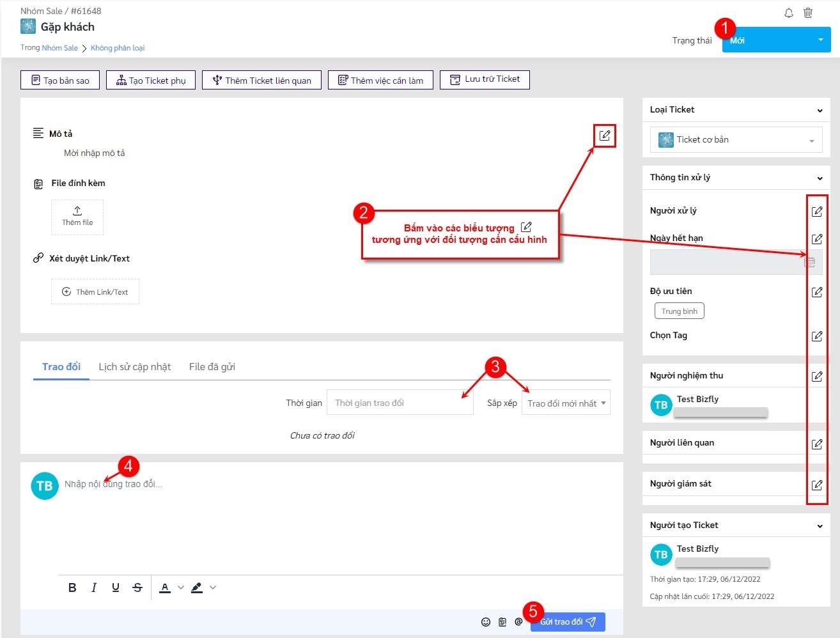840x638 pixels.
Task: Click the highlight color marker icon
Action: (x=197, y=587)
